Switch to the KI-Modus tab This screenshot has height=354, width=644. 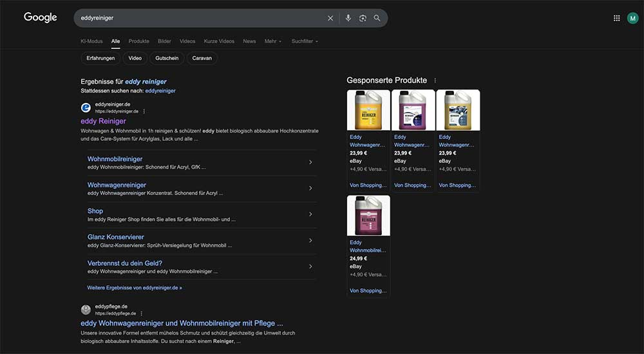click(x=91, y=41)
